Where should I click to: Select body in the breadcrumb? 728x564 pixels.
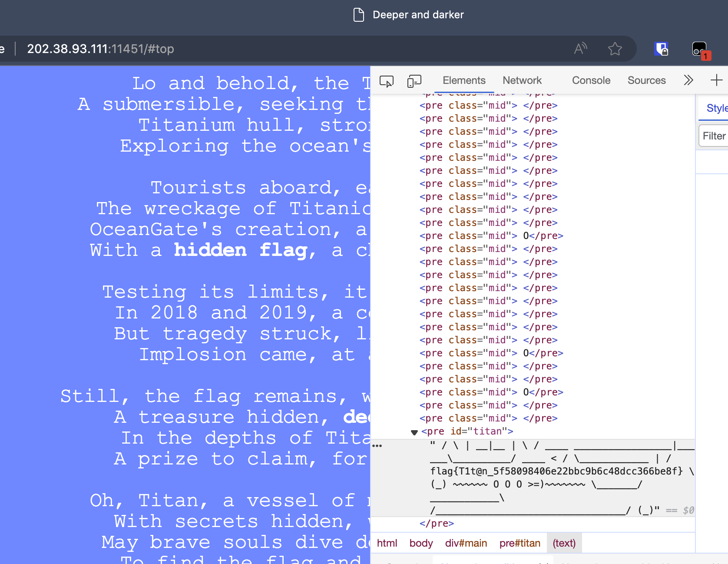tap(421, 543)
